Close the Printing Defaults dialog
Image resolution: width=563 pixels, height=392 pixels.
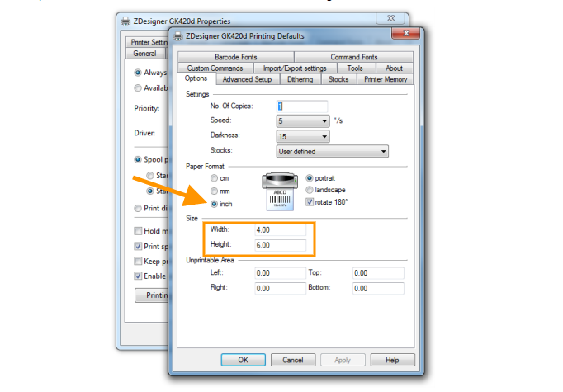tap(405, 33)
